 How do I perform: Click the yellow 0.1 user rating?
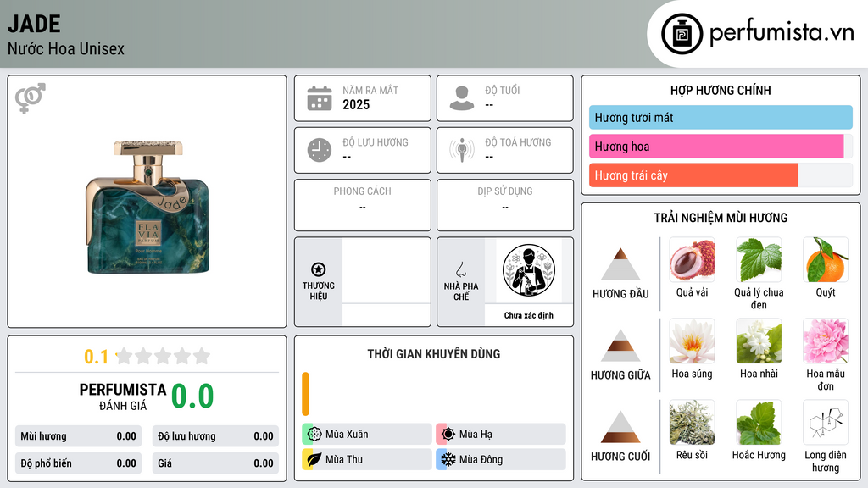(x=97, y=357)
